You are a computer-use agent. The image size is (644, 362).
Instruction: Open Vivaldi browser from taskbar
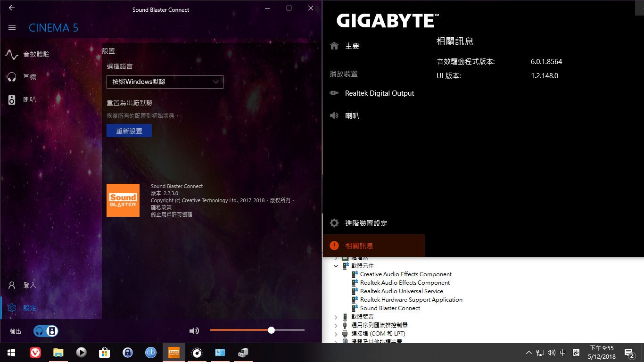click(35, 353)
